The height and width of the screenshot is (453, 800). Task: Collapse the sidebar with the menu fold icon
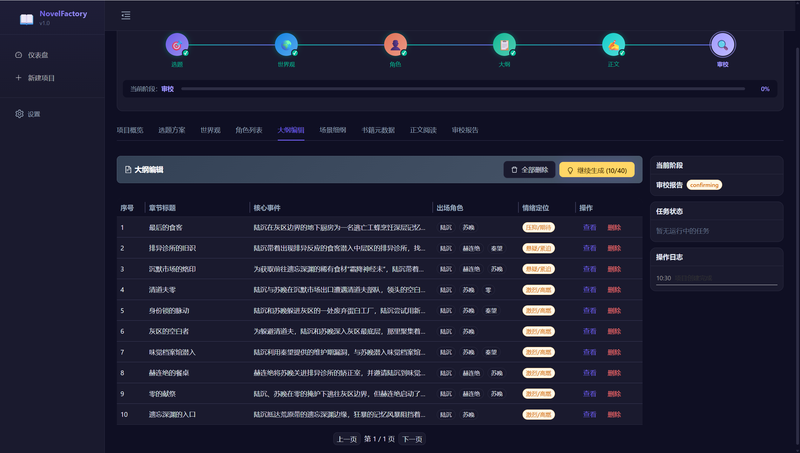[126, 15]
